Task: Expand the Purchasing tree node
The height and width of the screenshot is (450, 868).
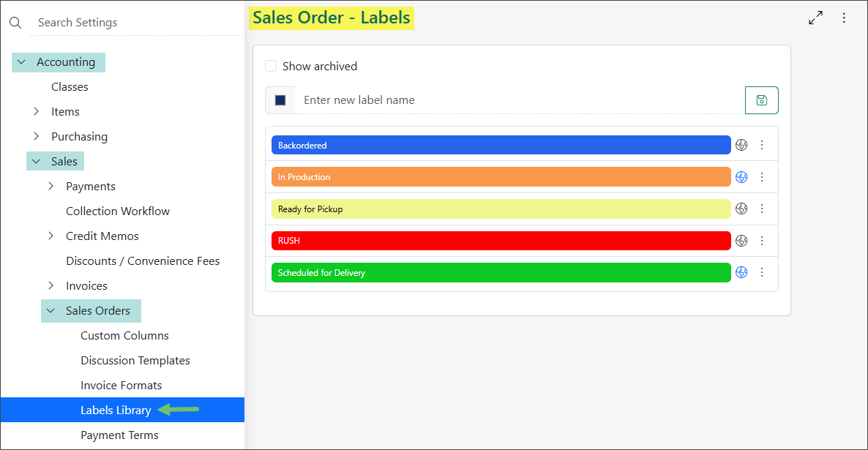Action: tap(37, 137)
